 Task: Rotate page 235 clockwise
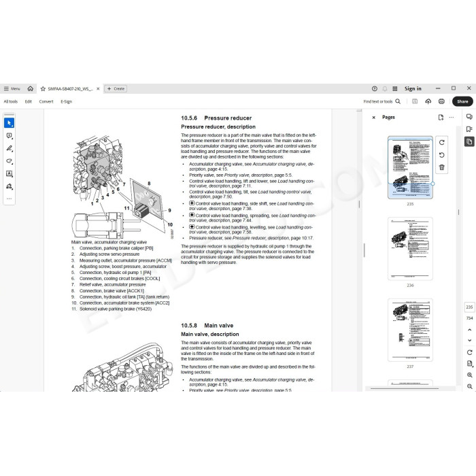[442, 142]
